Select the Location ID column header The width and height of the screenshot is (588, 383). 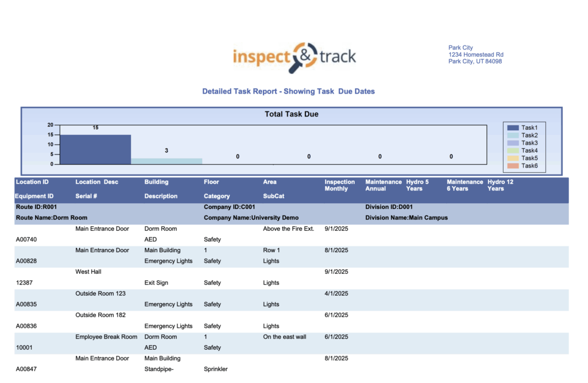coord(32,181)
